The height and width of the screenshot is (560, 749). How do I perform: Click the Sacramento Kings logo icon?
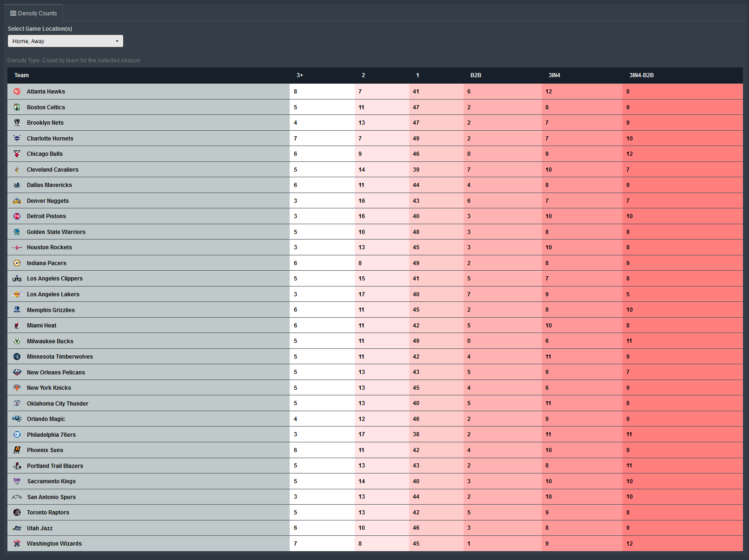click(x=17, y=481)
